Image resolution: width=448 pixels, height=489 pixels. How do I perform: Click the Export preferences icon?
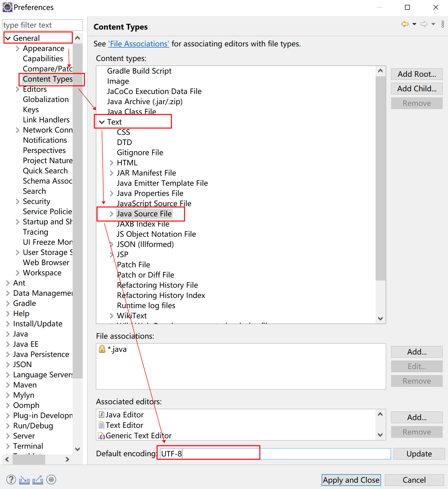tap(38, 480)
